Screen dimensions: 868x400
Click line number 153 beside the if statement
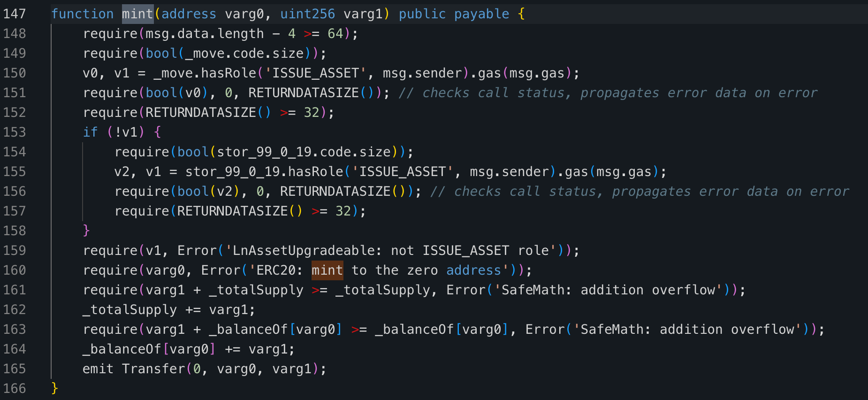15,132
